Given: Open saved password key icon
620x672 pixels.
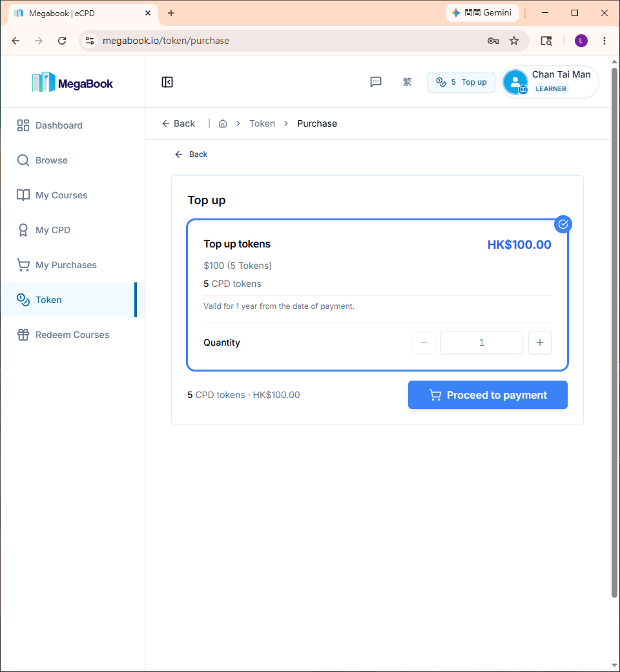Looking at the screenshot, I should (493, 41).
